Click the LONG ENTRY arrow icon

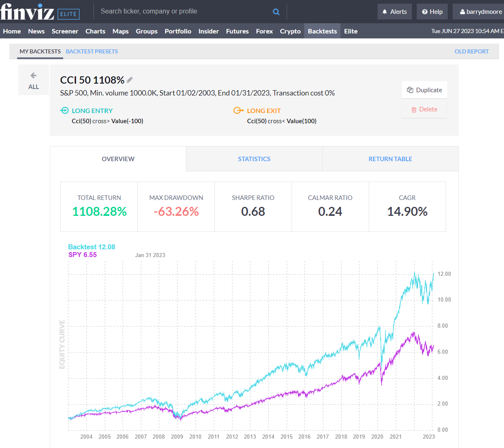click(64, 110)
